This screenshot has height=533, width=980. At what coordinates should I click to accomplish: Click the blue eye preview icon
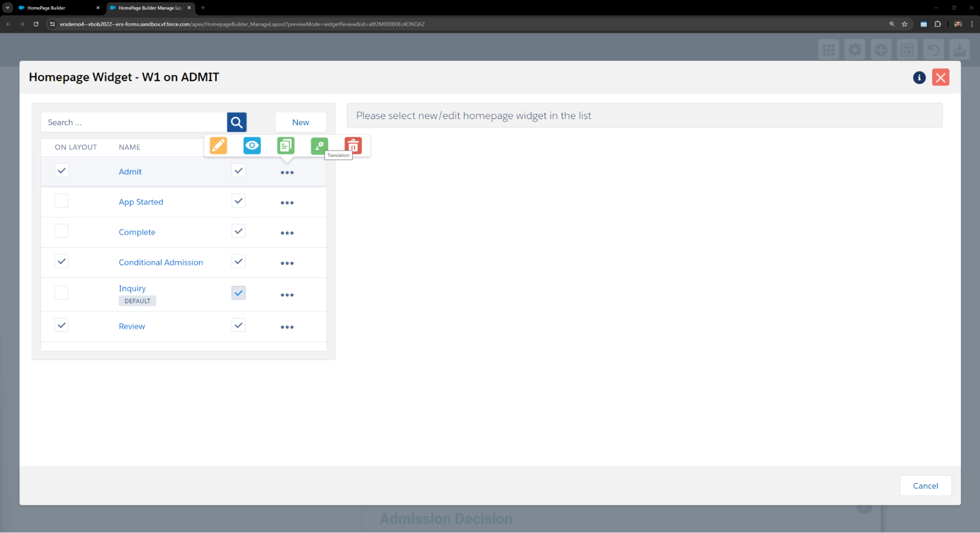[252, 145]
